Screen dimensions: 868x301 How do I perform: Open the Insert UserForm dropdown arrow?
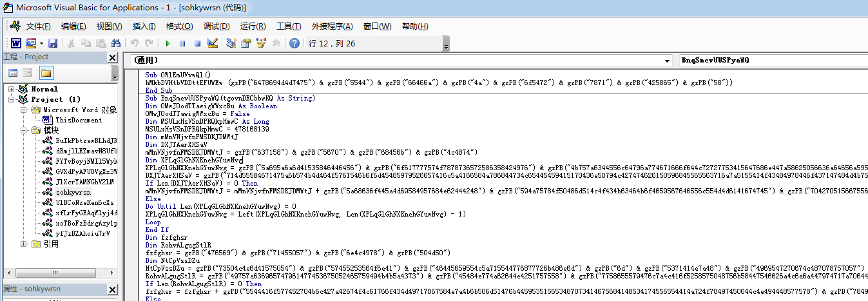[42, 43]
